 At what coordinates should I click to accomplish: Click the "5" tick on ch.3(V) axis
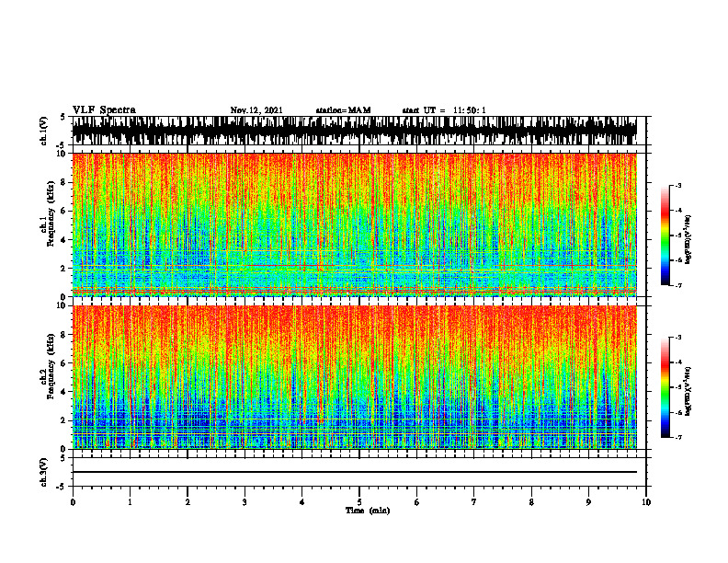(63, 458)
